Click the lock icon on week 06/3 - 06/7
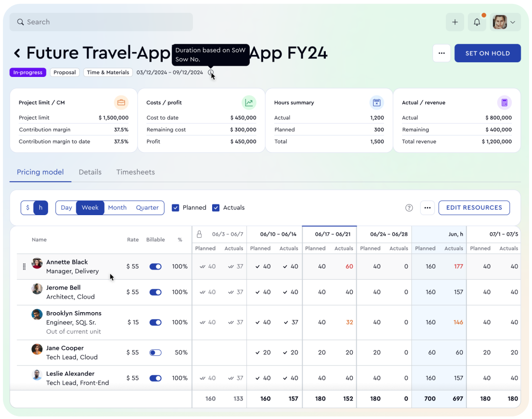This screenshot has width=532, height=419. pyautogui.click(x=199, y=234)
